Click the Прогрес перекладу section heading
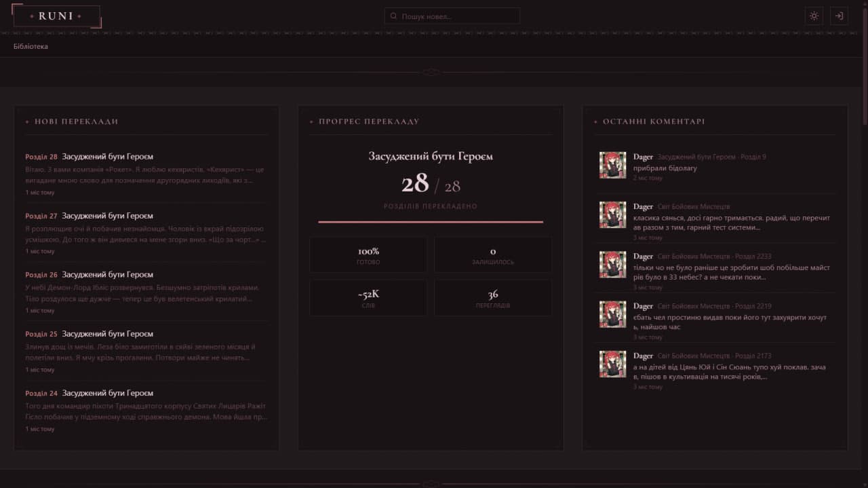 click(369, 121)
